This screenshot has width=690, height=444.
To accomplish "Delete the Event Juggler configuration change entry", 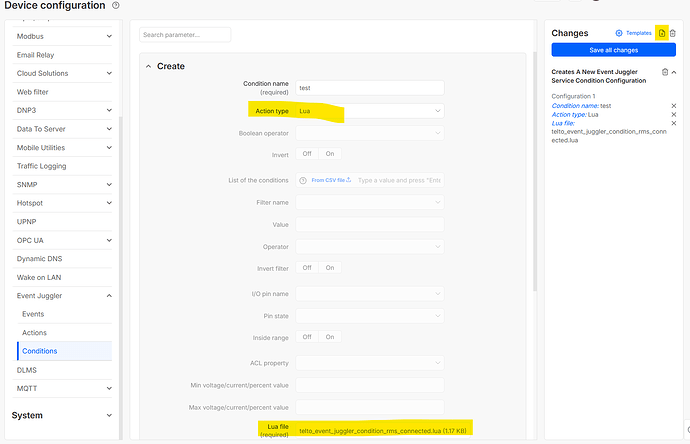I will (x=664, y=72).
